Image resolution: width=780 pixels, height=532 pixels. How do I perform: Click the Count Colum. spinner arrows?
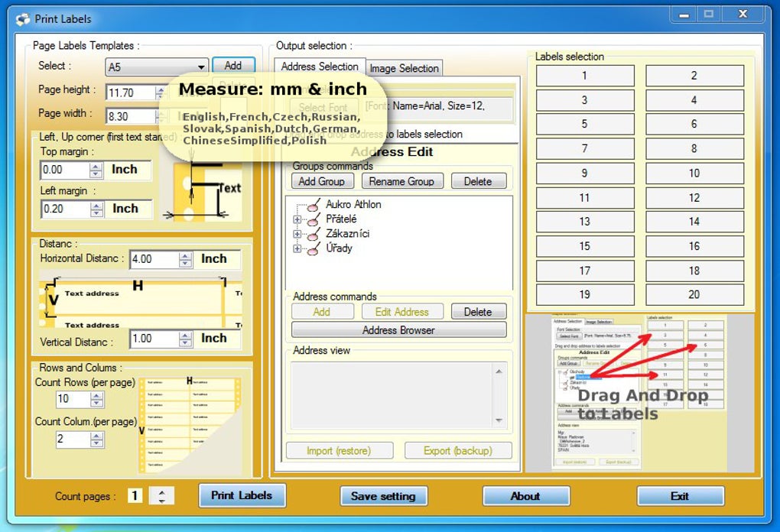click(x=97, y=440)
